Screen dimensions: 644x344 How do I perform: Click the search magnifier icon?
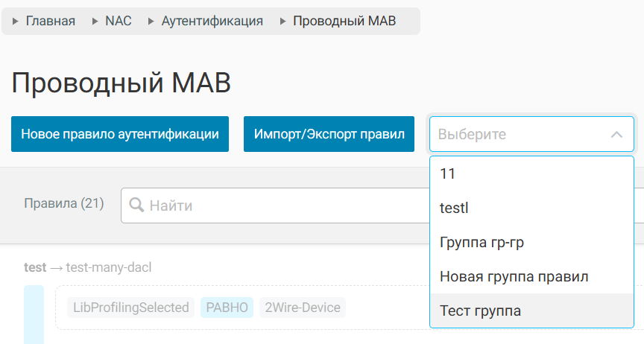136,206
